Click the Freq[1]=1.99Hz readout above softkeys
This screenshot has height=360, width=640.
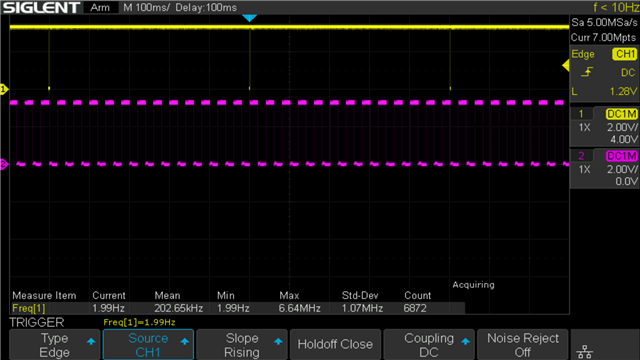coord(139,322)
